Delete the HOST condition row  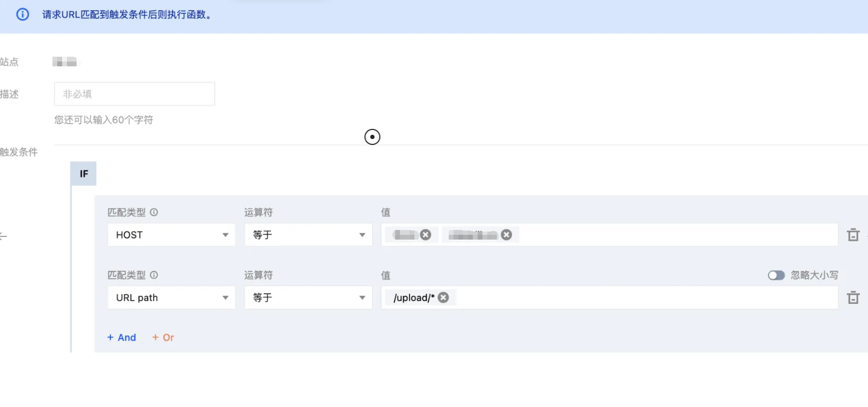tap(853, 235)
